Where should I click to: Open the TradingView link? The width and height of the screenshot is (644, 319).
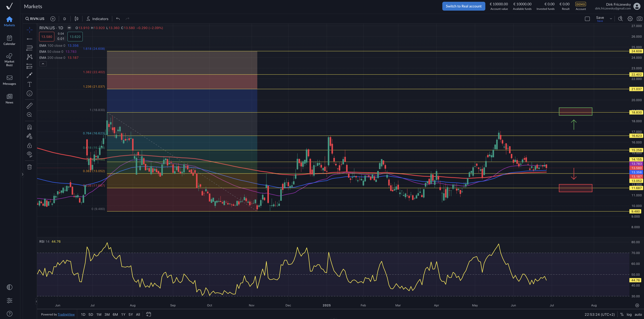(66, 314)
